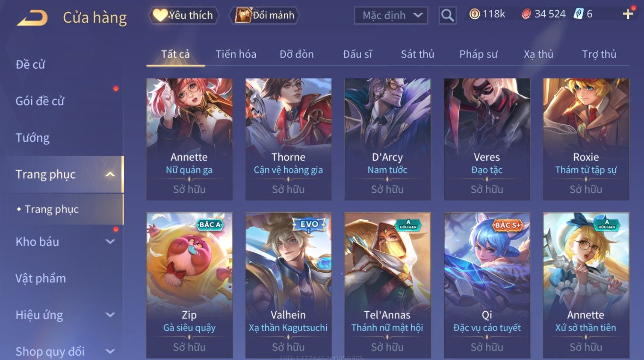Go to Tướng in the sidebar
The image size is (644, 360).
(x=32, y=138)
